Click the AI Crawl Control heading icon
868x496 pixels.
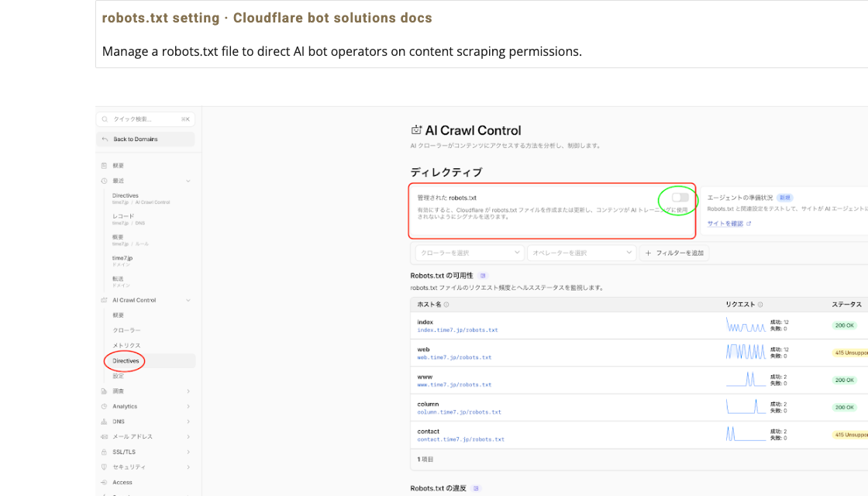pyautogui.click(x=416, y=130)
